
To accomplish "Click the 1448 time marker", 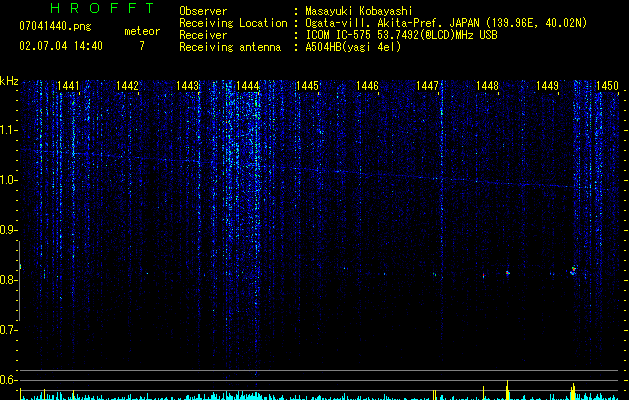I will tap(487, 85).
